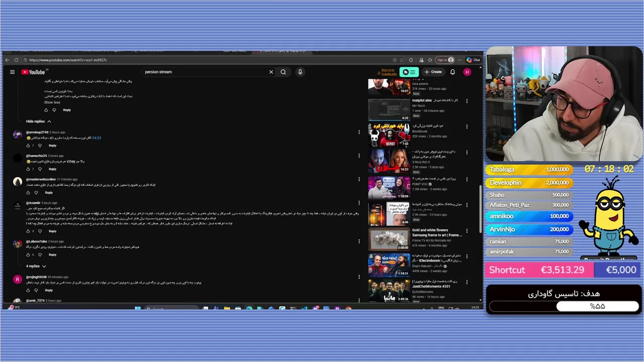
Task: Click the browser profile Sign in button
Action: pyautogui.click(x=445, y=60)
